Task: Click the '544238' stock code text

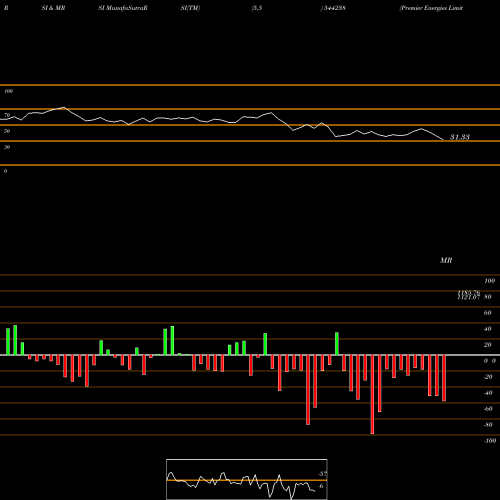Action: (x=334, y=8)
